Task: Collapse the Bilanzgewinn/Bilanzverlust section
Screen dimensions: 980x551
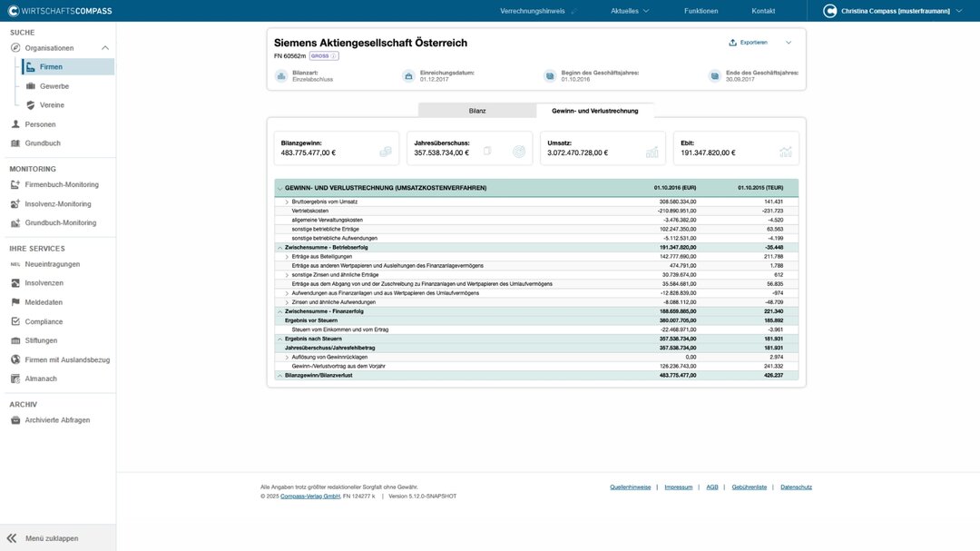Action: (280, 375)
